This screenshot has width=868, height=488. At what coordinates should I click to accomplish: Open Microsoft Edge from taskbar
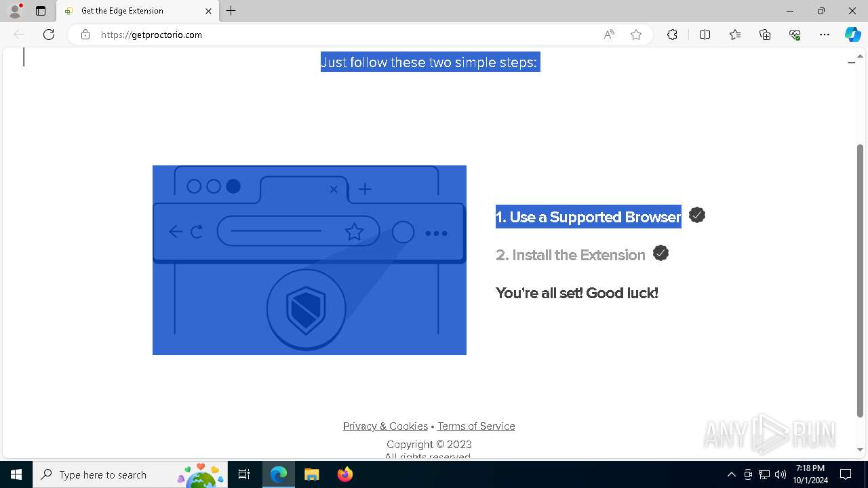[x=279, y=474]
